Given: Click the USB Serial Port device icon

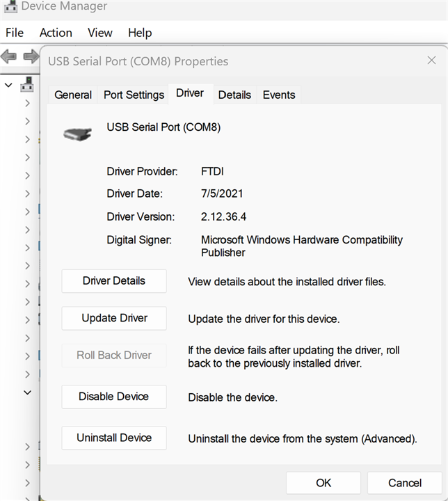Looking at the screenshot, I should coord(77,134).
